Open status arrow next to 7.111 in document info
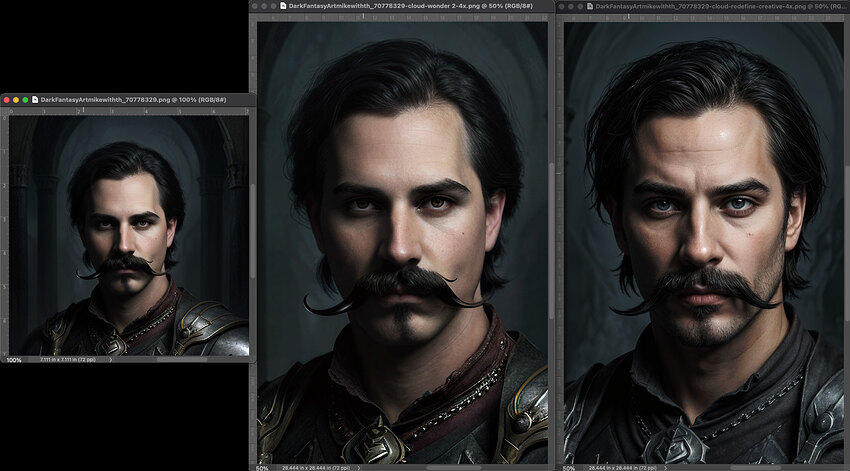The height and width of the screenshot is (471, 850). pos(111,360)
